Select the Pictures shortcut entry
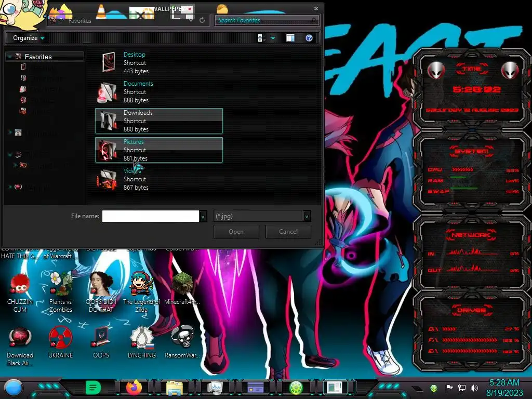 coord(159,150)
